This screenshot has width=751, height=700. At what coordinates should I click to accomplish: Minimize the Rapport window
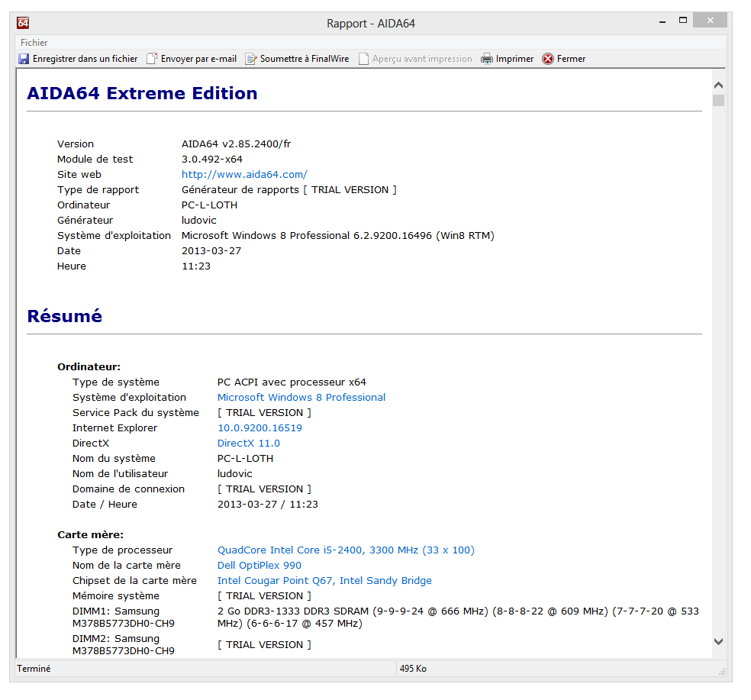662,22
